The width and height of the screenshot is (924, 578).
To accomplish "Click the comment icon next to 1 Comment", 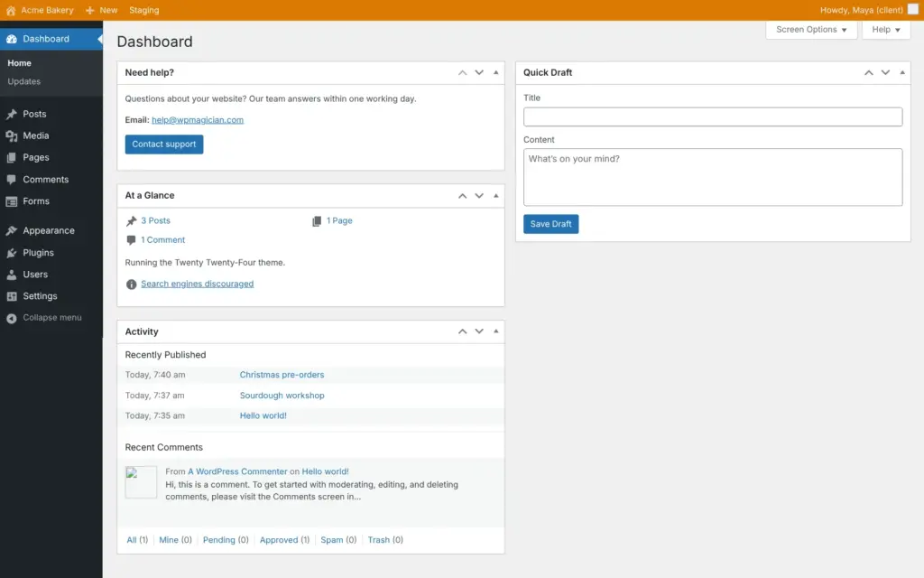I will pyautogui.click(x=131, y=240).
